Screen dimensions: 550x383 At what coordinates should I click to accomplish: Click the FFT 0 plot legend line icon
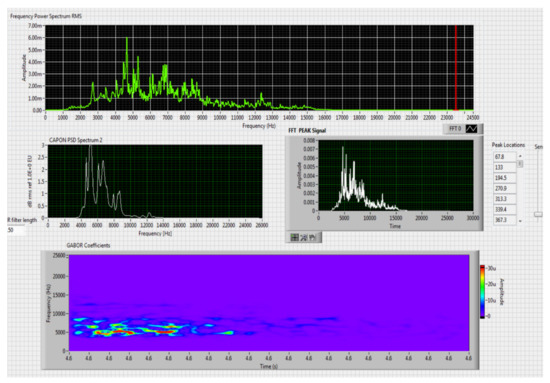tap(471, 129)
